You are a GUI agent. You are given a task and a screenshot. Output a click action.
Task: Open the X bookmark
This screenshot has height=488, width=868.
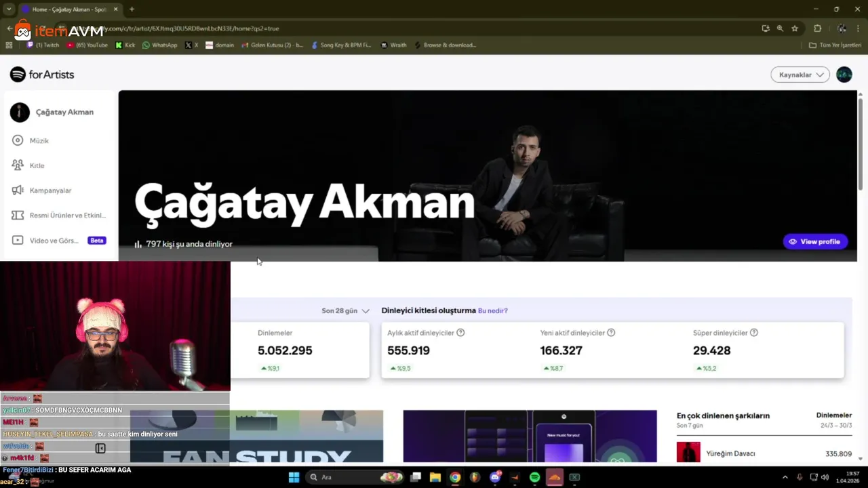[191, 45]
